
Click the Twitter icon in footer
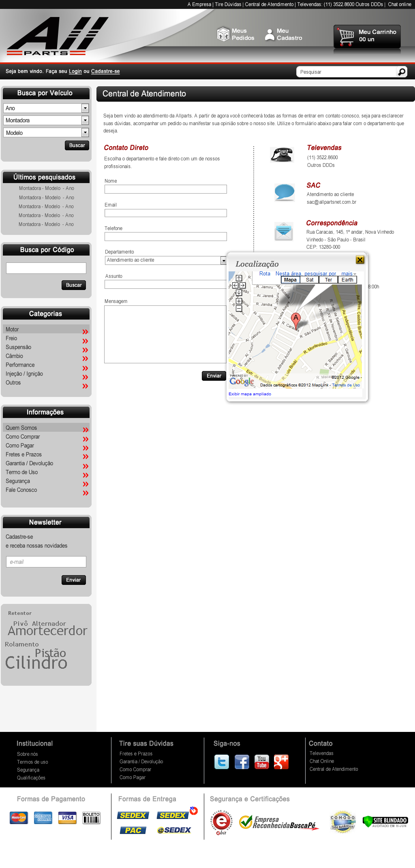[222, 762]
